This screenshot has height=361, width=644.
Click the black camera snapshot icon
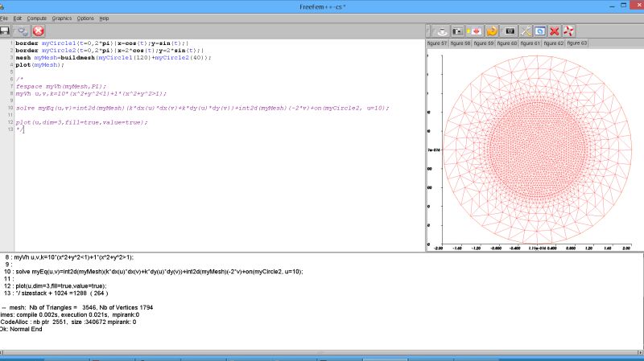(x=510, y=31)
